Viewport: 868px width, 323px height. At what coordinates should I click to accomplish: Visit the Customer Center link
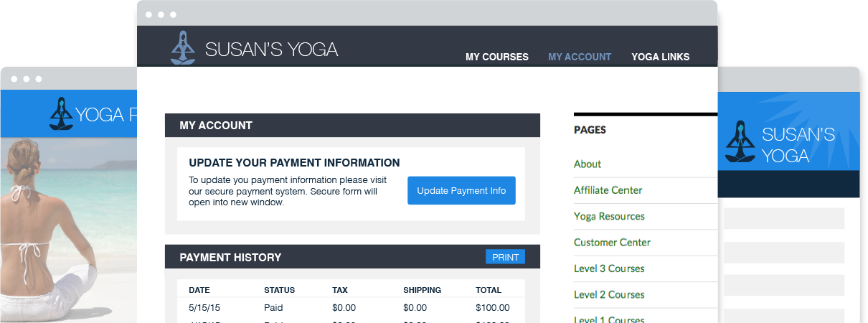click(612, 243)
